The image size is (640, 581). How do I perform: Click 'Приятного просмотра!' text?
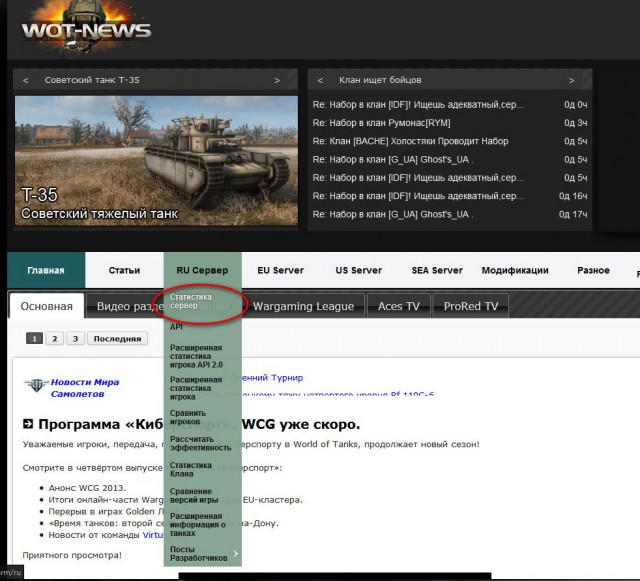[x=72, y=555]
